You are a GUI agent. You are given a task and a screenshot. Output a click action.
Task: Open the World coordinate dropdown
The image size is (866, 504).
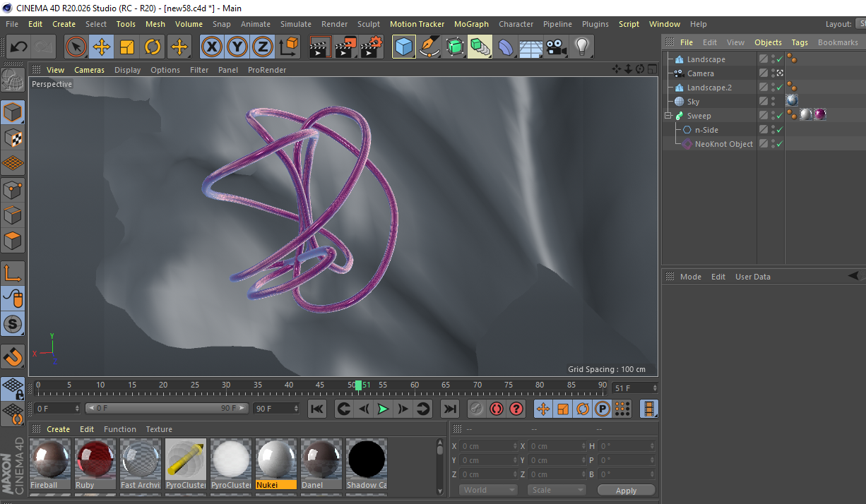pos(488,490)
